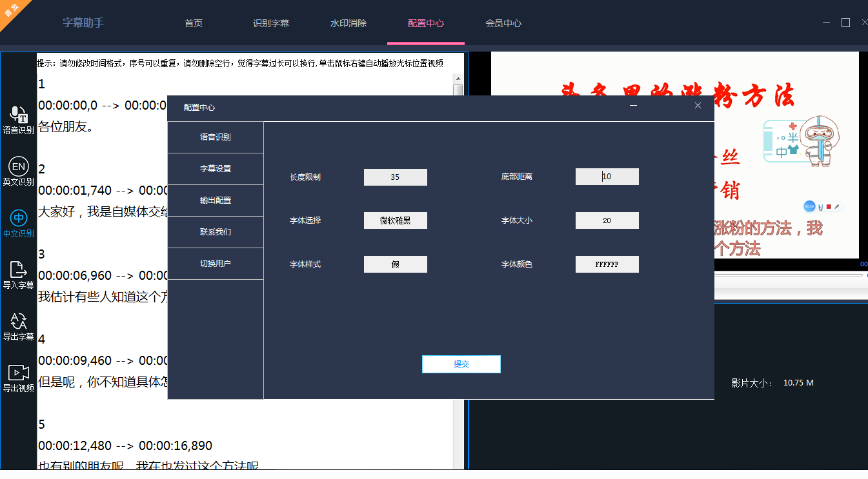Click subtitle sequence number 4

point(42,339)
